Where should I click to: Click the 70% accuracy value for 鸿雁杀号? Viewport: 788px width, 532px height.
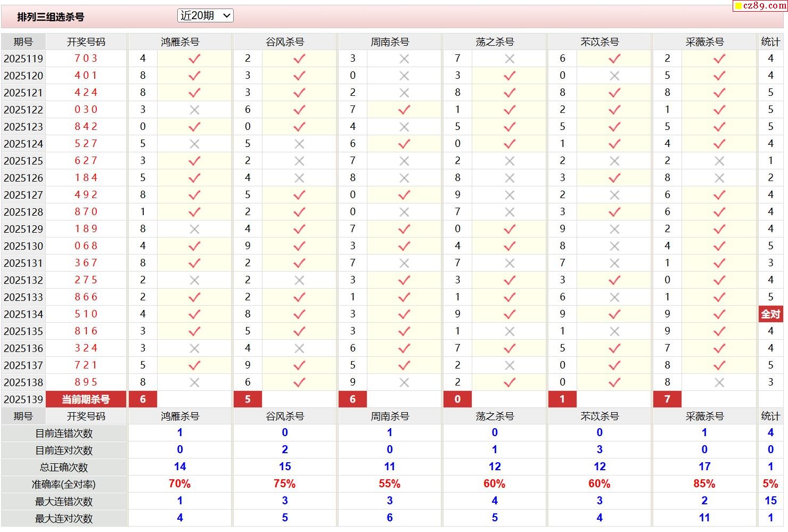179,484
